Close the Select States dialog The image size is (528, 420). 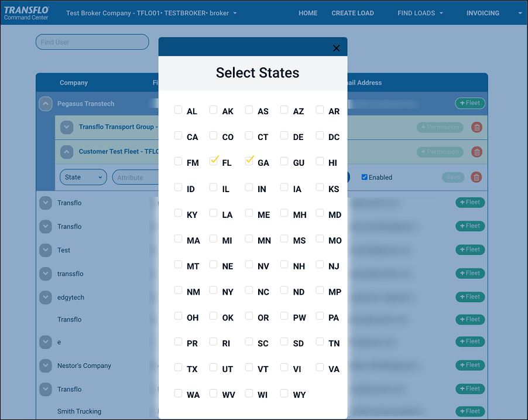[336, 48]
